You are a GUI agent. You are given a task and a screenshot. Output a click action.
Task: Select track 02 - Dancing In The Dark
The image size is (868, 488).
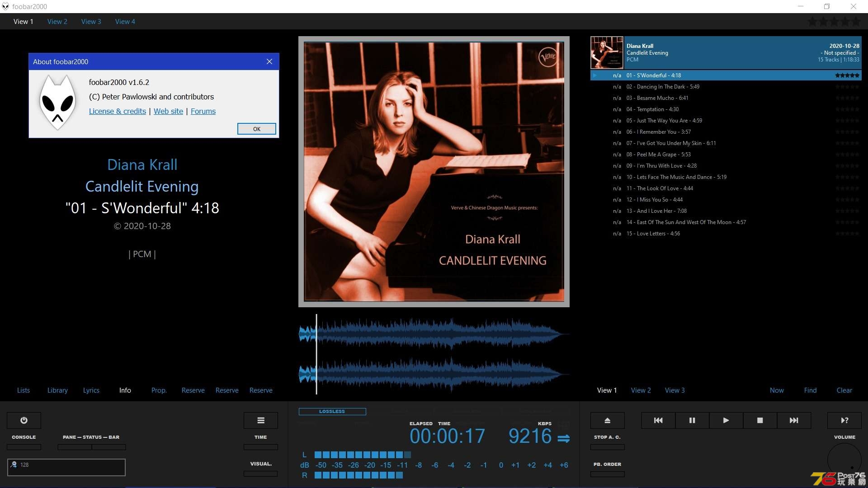click(x=726, y=87)
